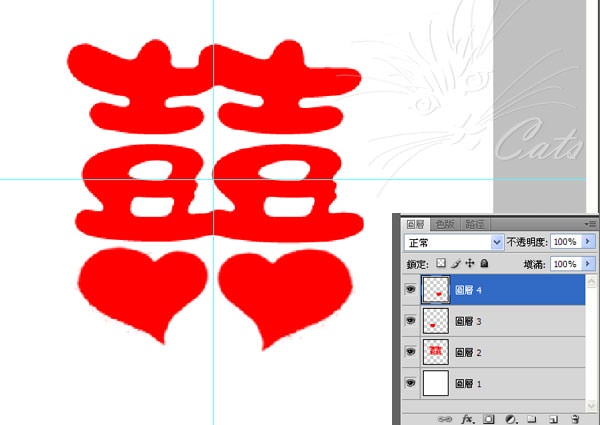Open the fx layer style menu
This screenshot has height=425, width=600.
[x=467, y=418]
